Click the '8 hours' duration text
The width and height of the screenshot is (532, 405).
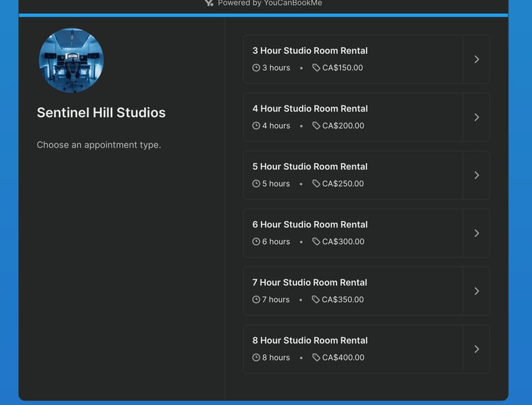coord(276,357)
